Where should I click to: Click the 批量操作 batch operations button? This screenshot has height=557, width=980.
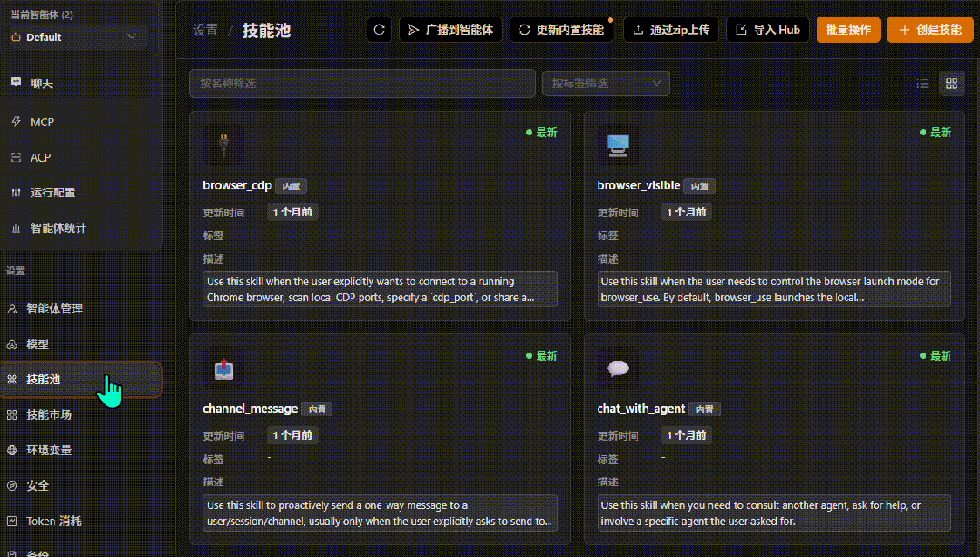[848, 29]
